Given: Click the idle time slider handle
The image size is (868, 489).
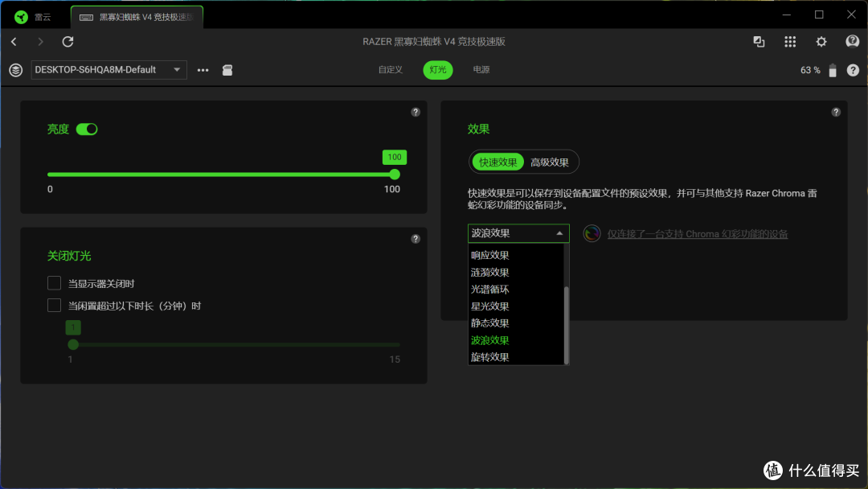Looking at the screenshot, I should (x=73, y=344).
